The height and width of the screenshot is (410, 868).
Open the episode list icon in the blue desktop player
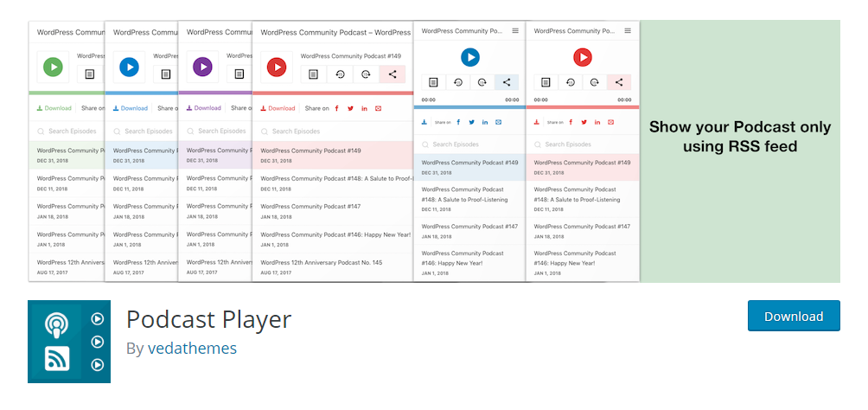coord(165,74)
